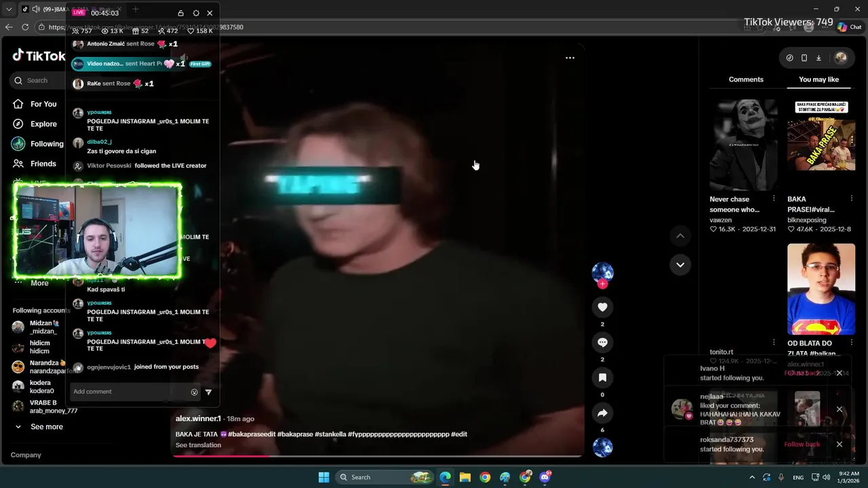Screen dimensions: 868x488
Task: Open Midzan in following accounts
Action: click(x=39, y=327)
